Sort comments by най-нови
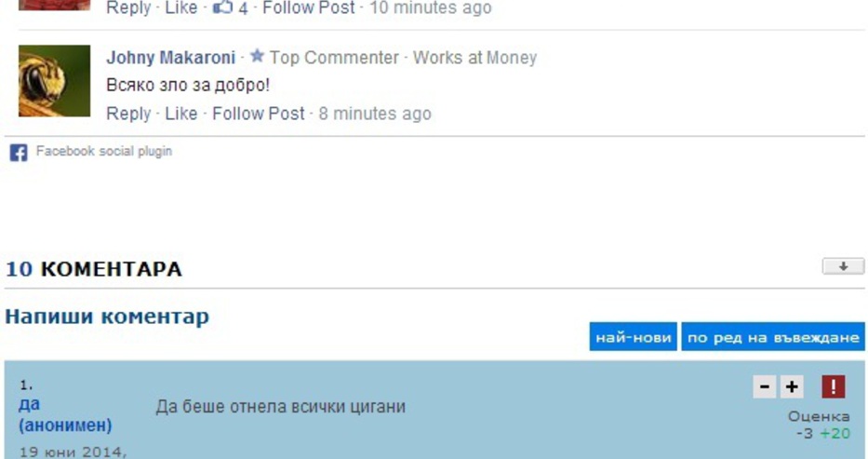Image resolution: width=868 pixels, height=459 pixels. 634,337
